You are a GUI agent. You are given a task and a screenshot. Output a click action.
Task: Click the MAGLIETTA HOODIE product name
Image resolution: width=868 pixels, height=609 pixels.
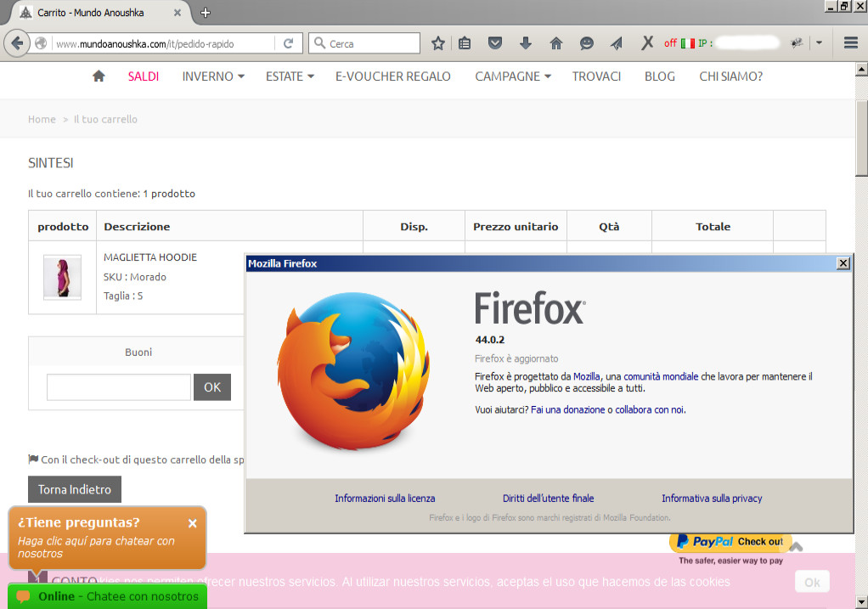[x=150, y=257]
